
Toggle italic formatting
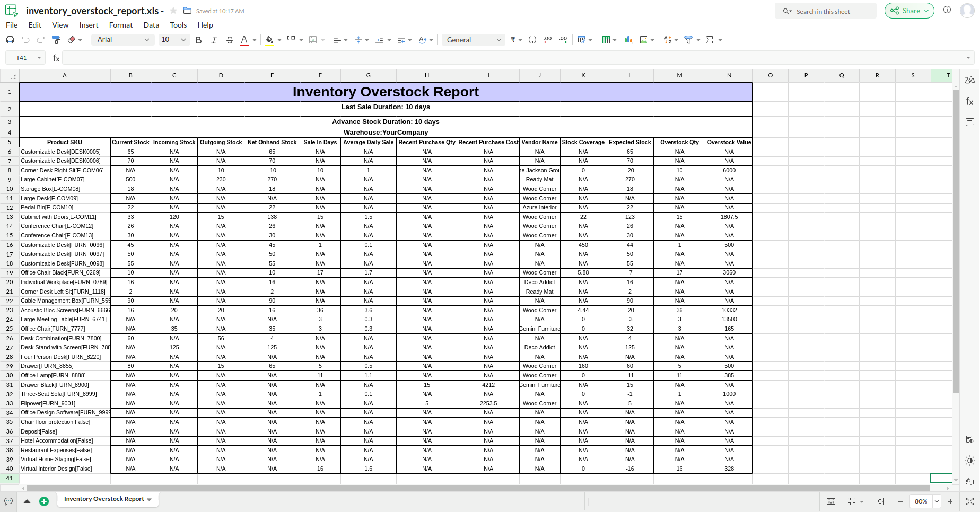pos(214,40)
